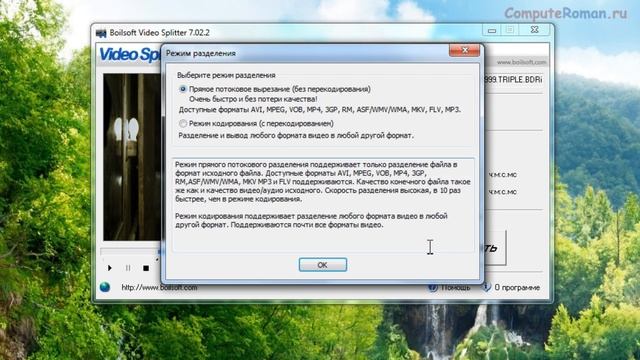Open О программе about info

(x=511, y=287)
